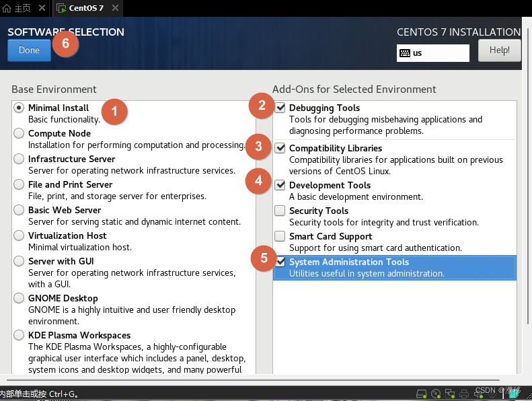The width and height of the screenshot is (532, 401).
Task: Click the keyboard layout icon beside us
Action: [405, 53]
